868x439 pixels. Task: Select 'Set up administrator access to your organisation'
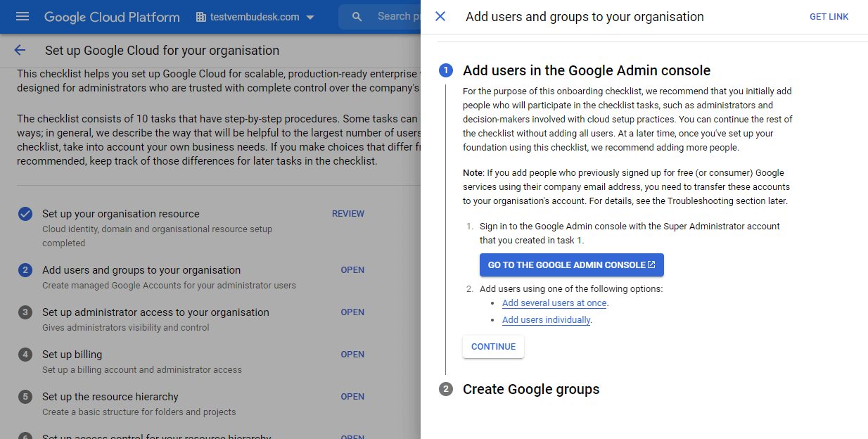pos(155,312)
